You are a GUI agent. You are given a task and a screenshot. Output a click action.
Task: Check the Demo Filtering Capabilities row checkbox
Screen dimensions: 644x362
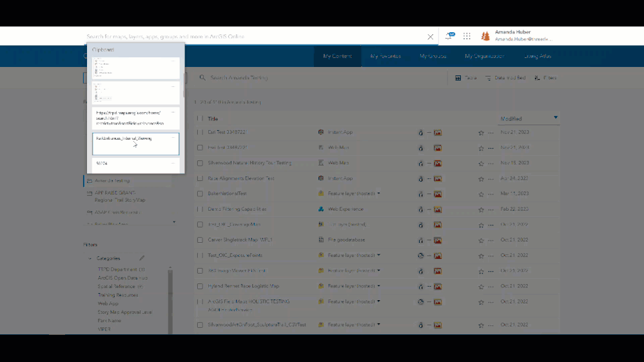point(200,209)
